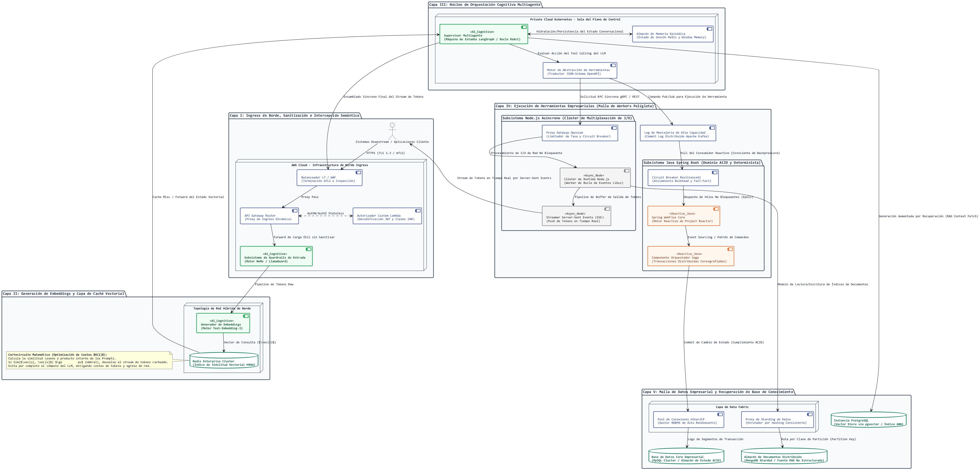The image size is (980, 470).
Task: Click the yellow Cortocircuito Matemático note
Action: click(x=89, y=360)
